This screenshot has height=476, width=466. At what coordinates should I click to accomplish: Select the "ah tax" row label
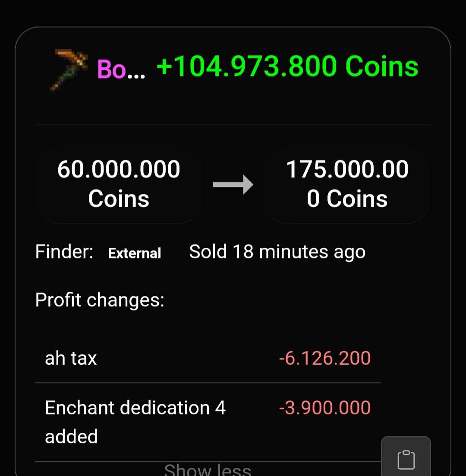pyautogui.click(x=71, y=359)
